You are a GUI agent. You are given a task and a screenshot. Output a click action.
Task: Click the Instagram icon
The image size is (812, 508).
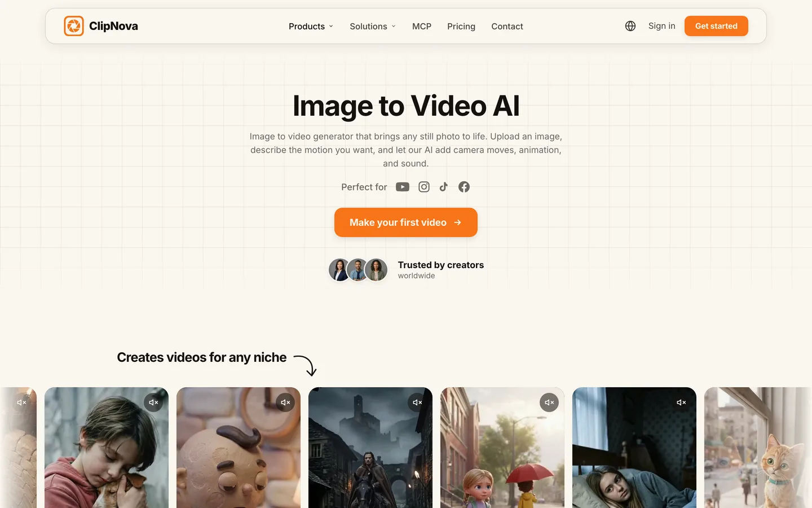coord(424,187)
